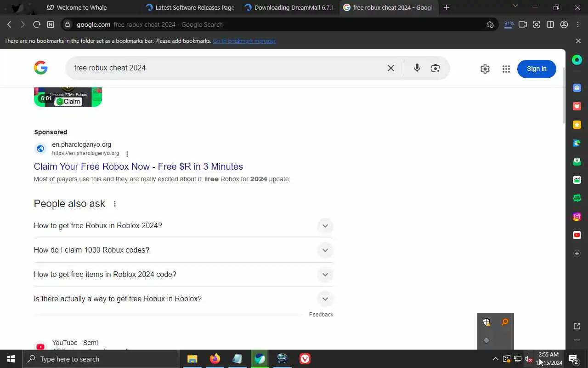Open the Naver mail sidebar icon
This screenshot has height=368, width=588.
[577, 161]
